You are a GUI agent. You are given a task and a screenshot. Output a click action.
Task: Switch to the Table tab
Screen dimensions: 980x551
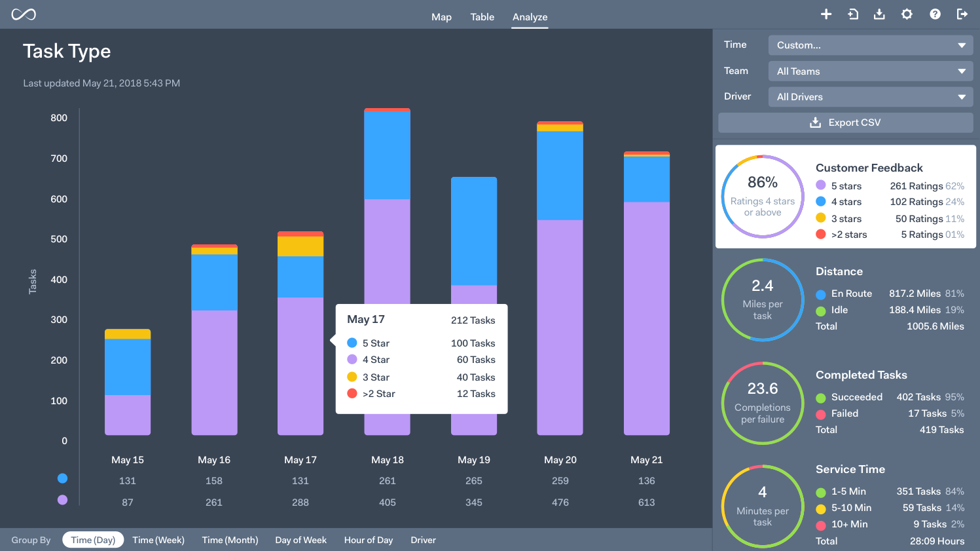pos(482,17)
